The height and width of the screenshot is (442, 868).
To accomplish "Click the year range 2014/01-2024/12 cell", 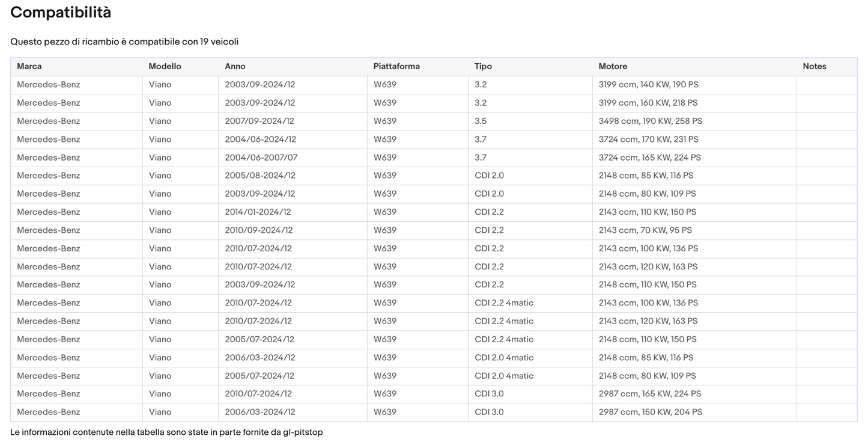I will tap(258, 212).
